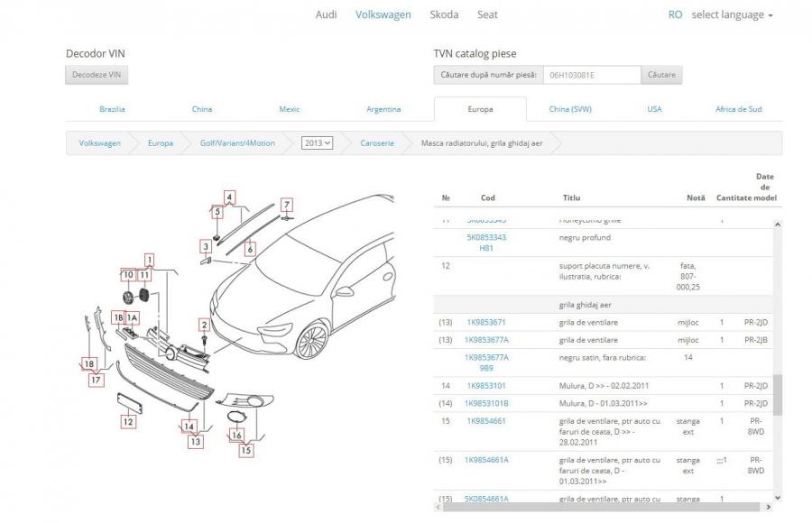Click part number 12 label in diagram
Viewport: 812px width, 523px height.
[128, 420]
